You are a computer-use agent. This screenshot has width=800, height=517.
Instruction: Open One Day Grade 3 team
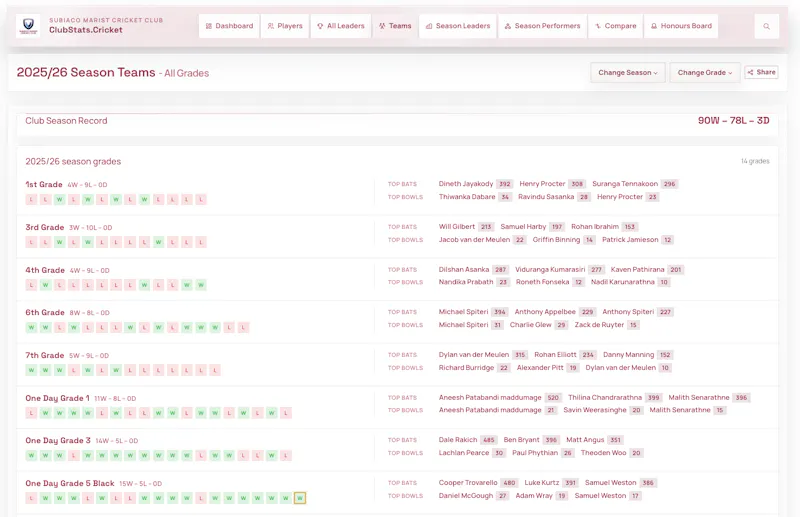[x=58, y=440]
